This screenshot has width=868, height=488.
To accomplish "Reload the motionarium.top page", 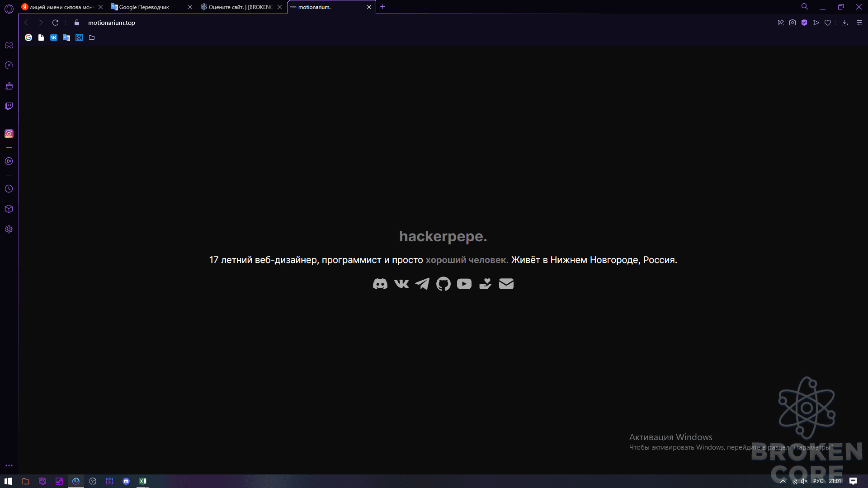I will 55,23.
